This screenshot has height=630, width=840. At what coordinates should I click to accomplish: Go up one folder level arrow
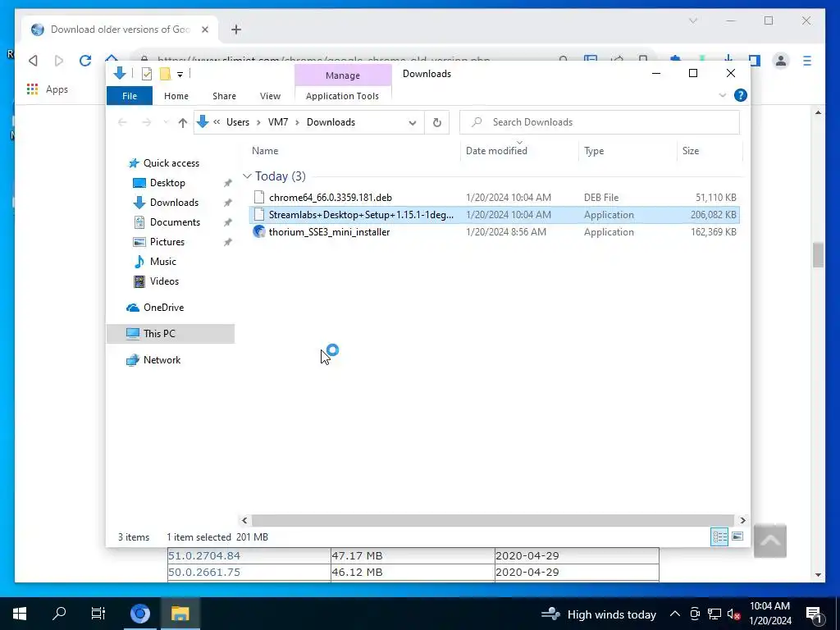coord(183,123)
